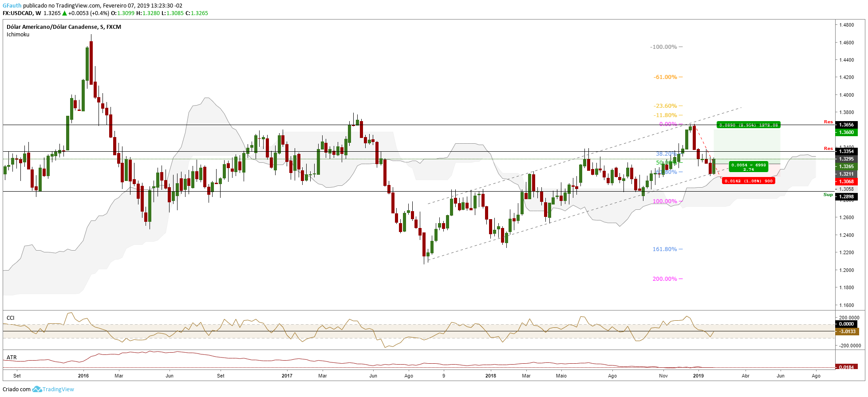Click the green up-arrow price change indicator

(64, 13)
